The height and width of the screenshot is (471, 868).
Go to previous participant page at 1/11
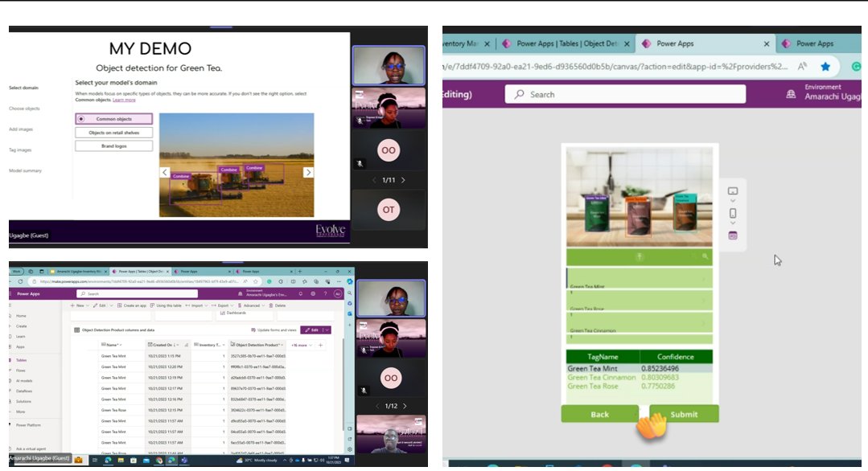[374, 180]
